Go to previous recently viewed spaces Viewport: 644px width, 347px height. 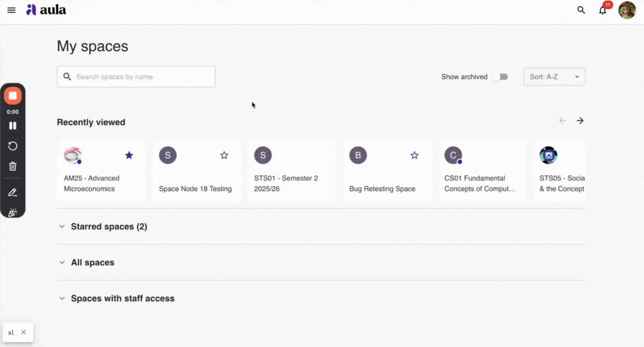coord(563,120)
